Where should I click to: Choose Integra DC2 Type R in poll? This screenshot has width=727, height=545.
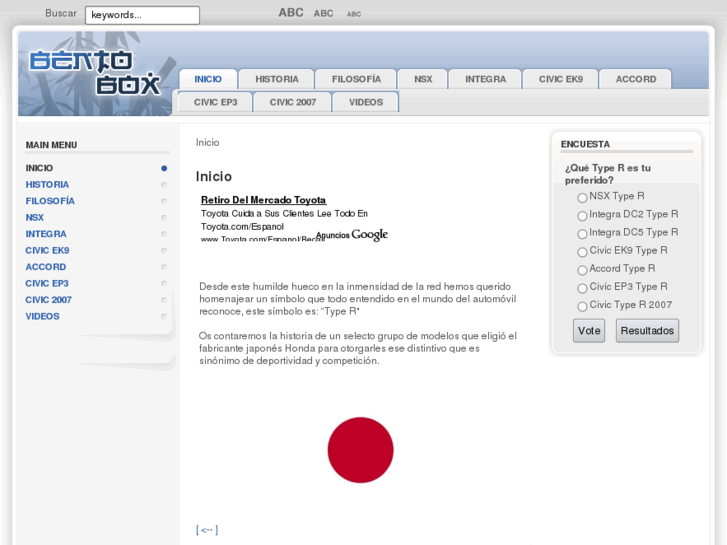pos(582,216)
